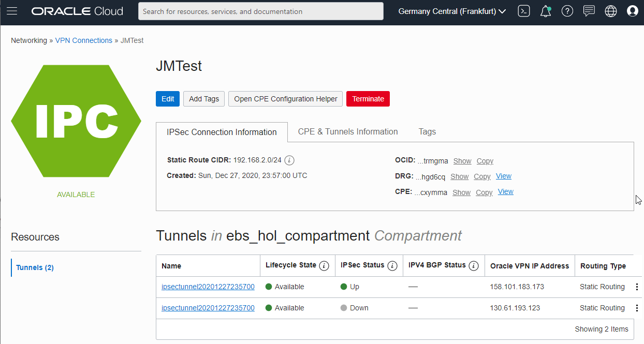
Task: Open the support chat icon
Action: pyautogui.click(x=589, y=11)
